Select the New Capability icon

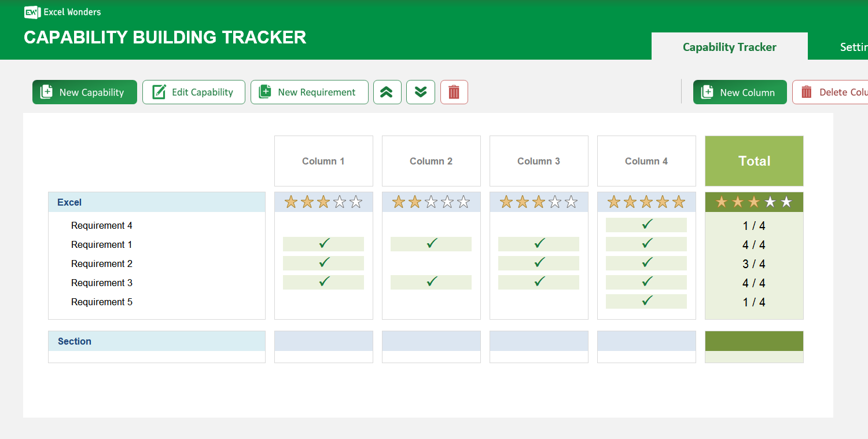pos(46,92)
